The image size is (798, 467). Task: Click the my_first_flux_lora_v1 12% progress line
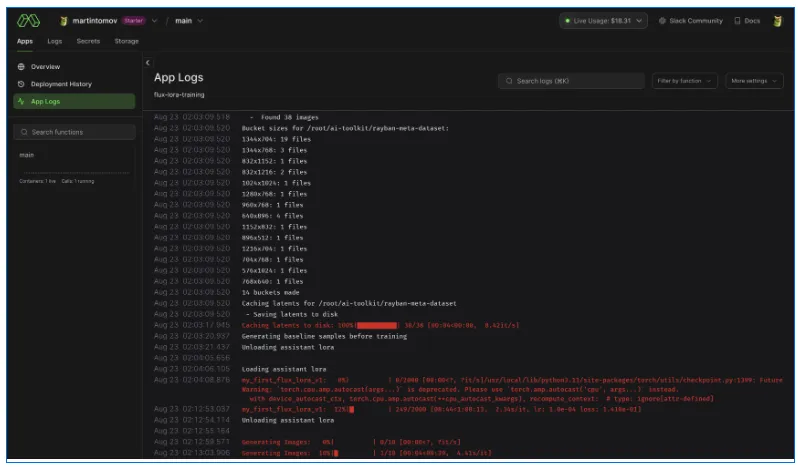pos(441,410)
